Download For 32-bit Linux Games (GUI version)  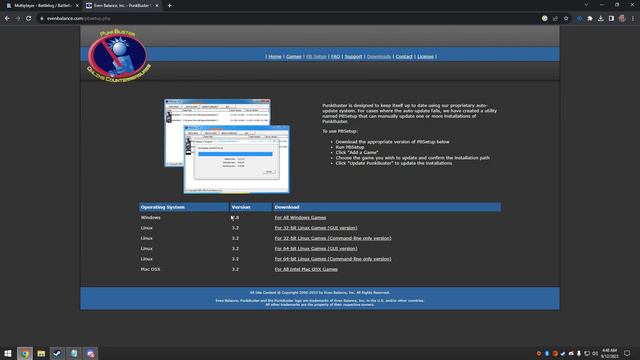pos(316,228)
